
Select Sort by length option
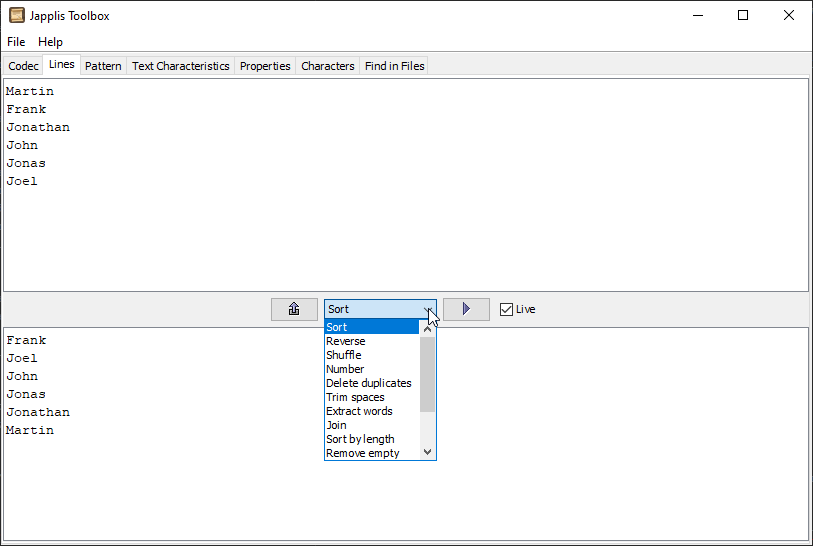tap(360, 439)
